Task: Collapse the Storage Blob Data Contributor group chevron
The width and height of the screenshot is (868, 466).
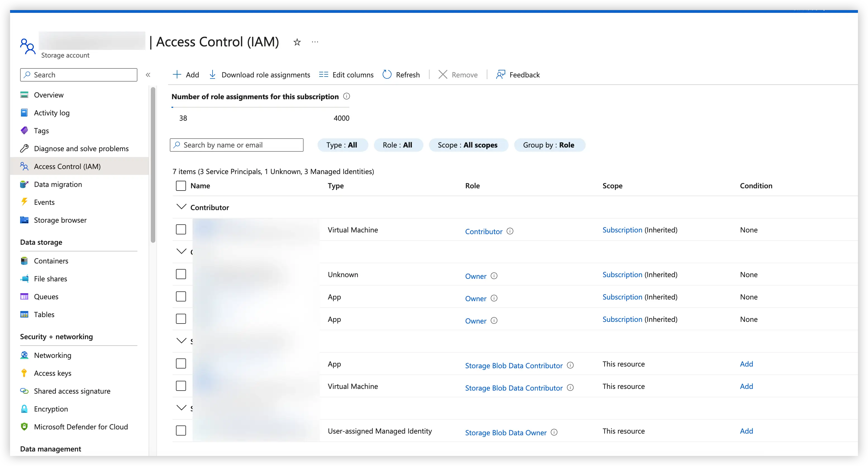Action: [x=181, y=341]
